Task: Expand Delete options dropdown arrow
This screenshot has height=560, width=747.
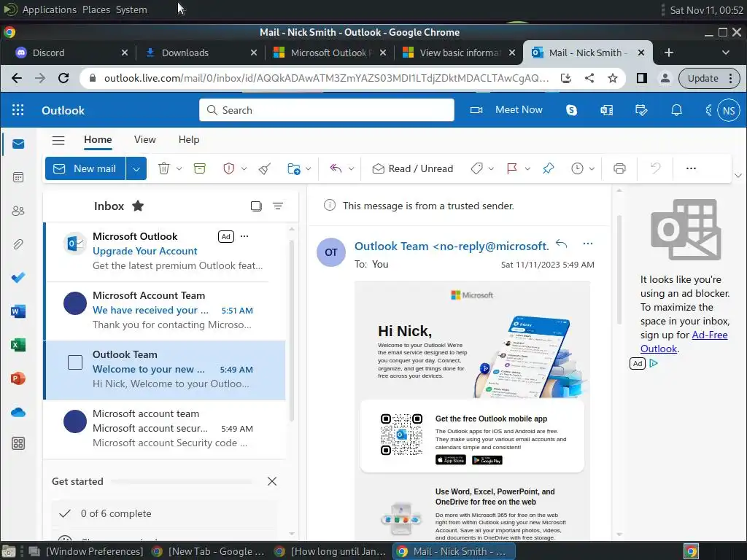Action: 179,168
